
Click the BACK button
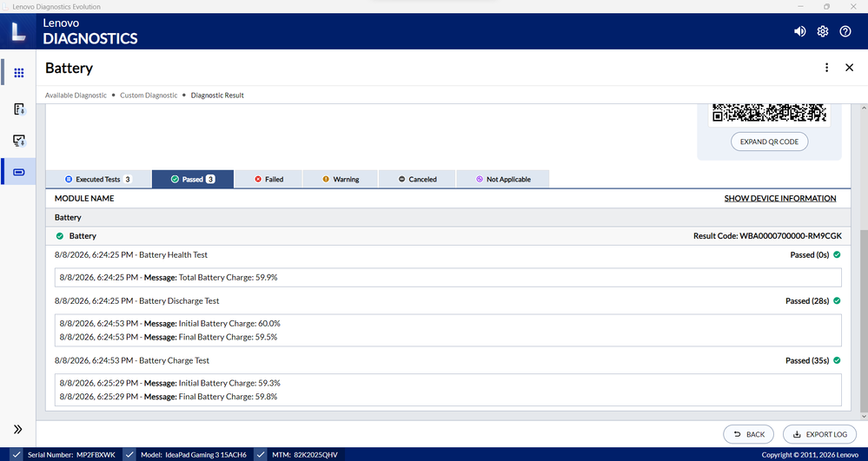click(x=748, y=434)
